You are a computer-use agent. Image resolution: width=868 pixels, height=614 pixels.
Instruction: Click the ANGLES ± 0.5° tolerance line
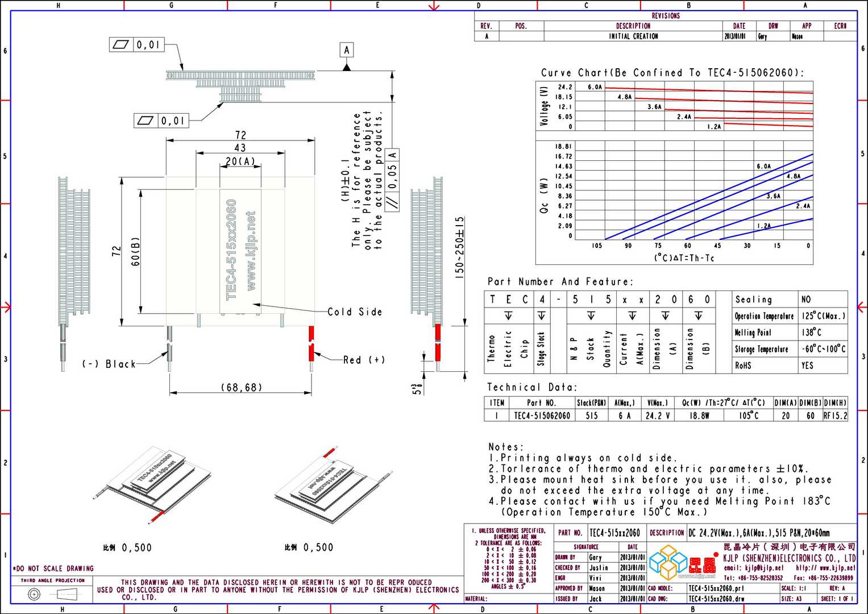(x=508, y=586)
